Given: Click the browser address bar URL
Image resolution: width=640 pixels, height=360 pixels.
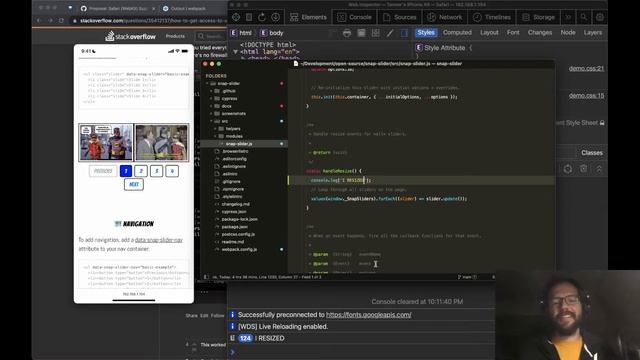Looking at the screenshot, I should (153, 20).
